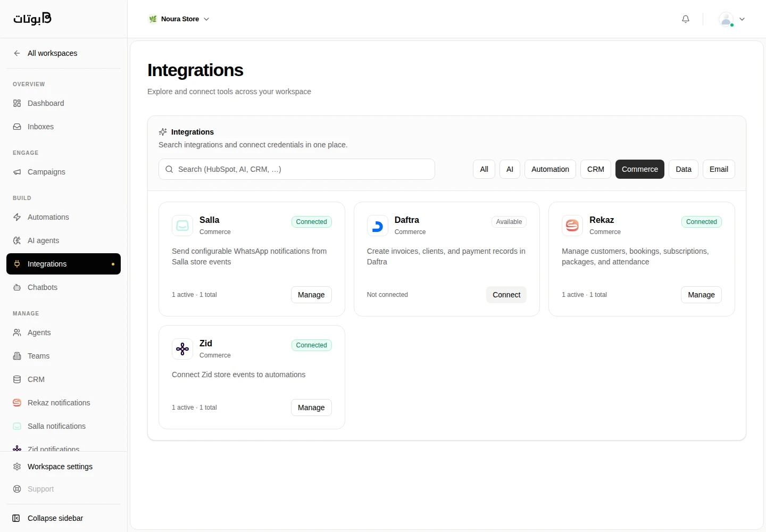Viewport: 766px width, 532px height.
Task: Open the Inboxes page
Action: click(63, 127)
